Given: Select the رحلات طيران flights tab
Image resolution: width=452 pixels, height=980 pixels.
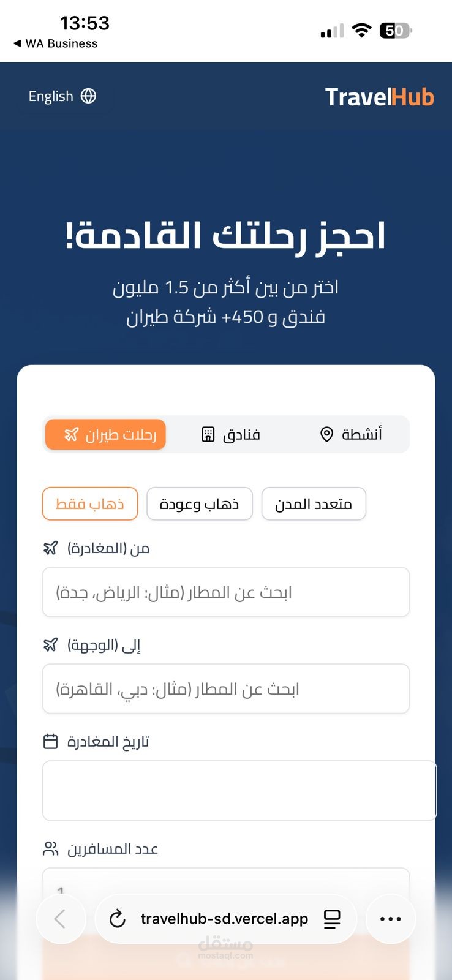Looking at the screenshot, I should [x=106, y=435].
